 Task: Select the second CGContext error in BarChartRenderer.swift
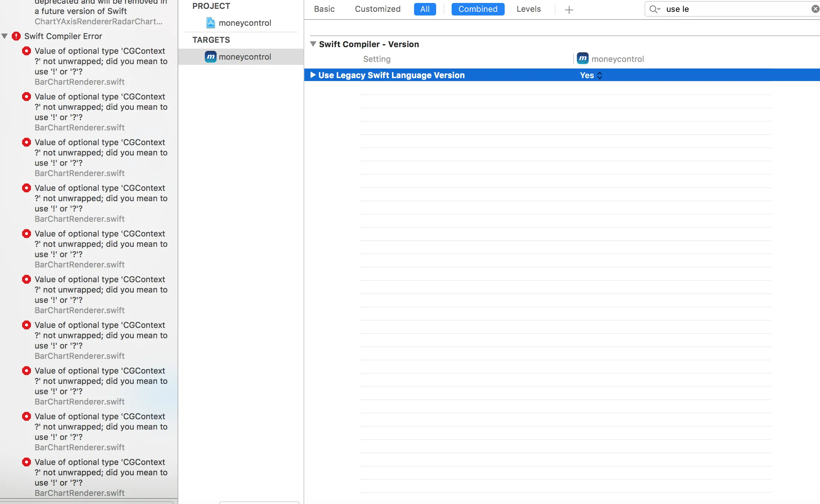[101, 107]
